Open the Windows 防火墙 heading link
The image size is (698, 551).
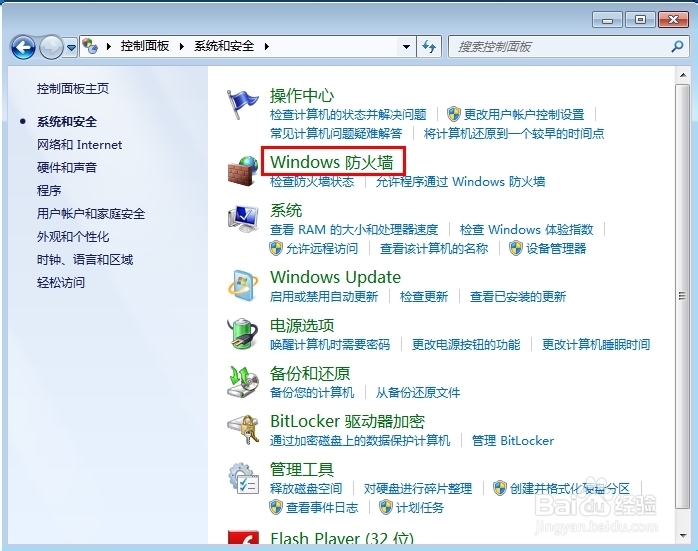(332, 162)
